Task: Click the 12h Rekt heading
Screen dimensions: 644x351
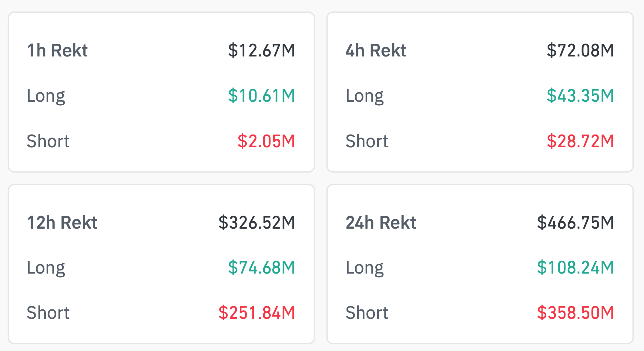Action: point(62,223)
